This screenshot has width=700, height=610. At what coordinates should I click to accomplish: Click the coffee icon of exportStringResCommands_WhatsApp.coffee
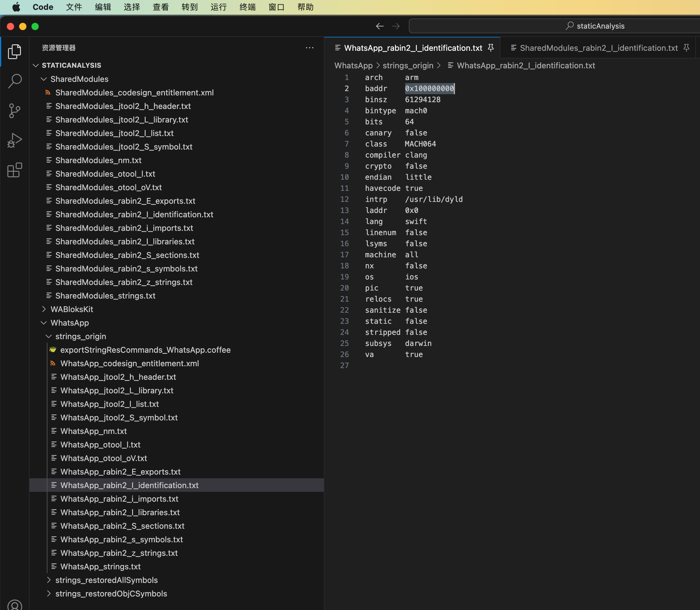coord(53,350)
